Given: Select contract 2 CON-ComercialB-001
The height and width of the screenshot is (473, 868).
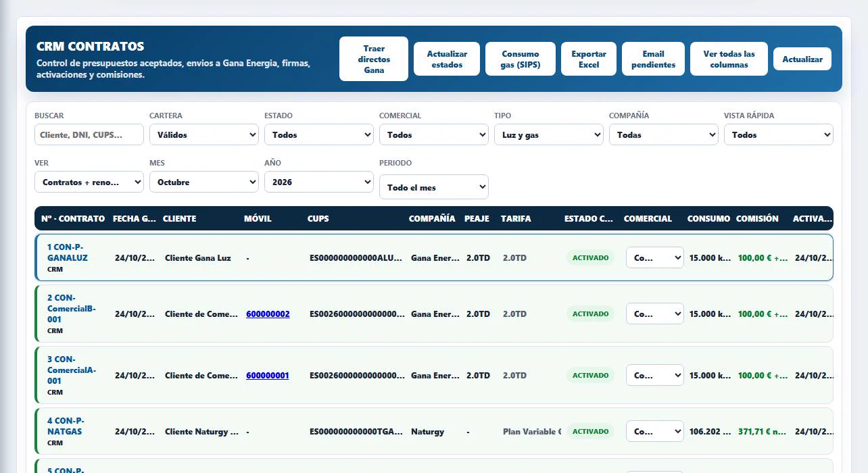Looking at the screenshot, I should (x=72, y=308).
